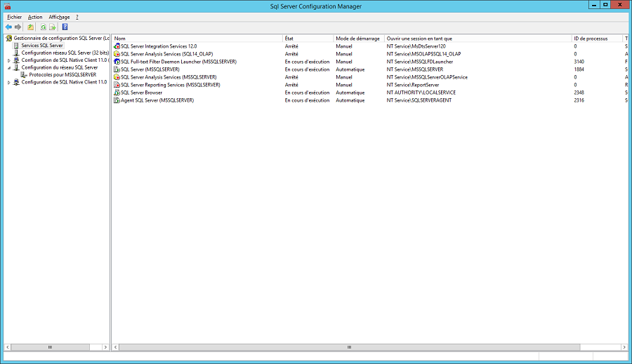The width and height of the screenshot is (632, 364).
Task: Click process ID 2316 cell
Action: [x=579, y=100]
